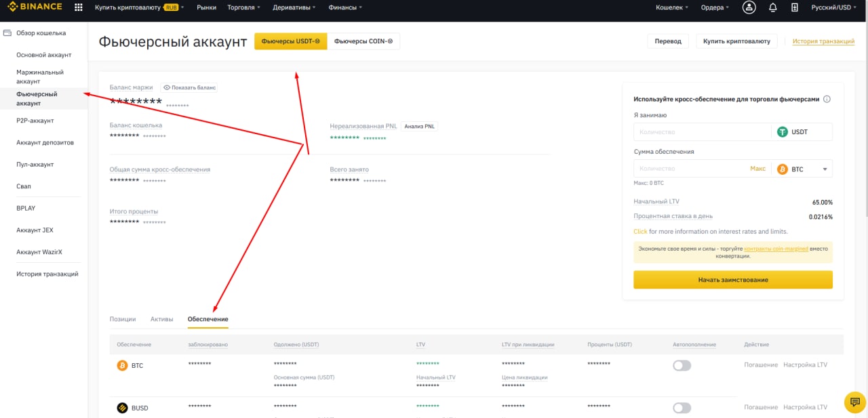Open P2P-аккаунт in sidebar
868x418 pixels.
[x=35, y=121]
